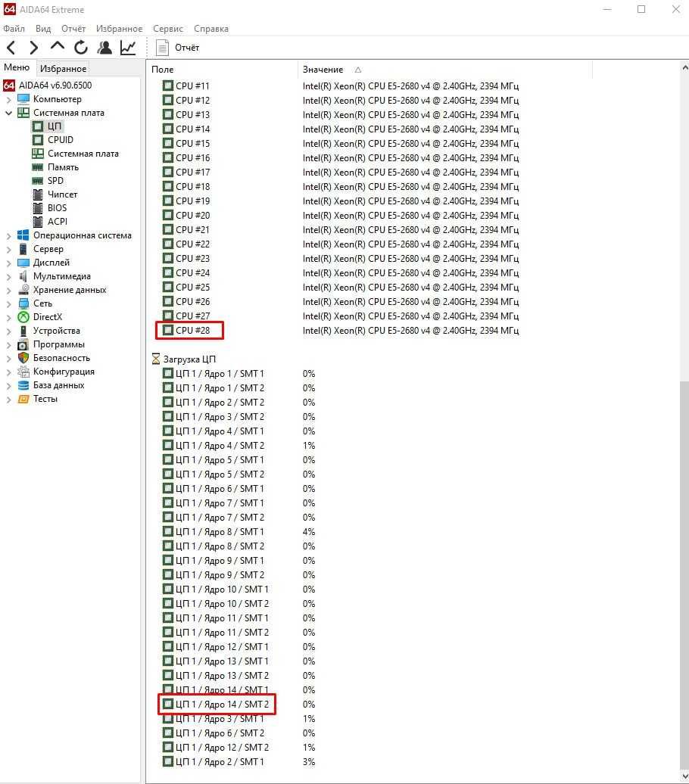The width and height of the screenshot is (689, 784).
Task: Click the DirectX Xbox-style icon
Action: point(23,317)
